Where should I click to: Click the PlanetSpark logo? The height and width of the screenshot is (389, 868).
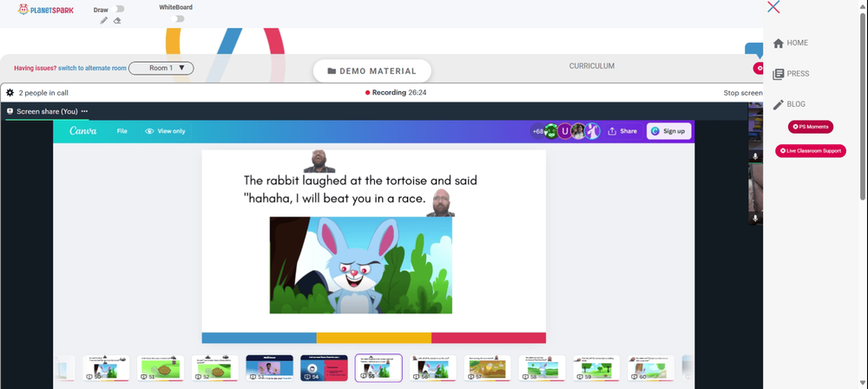click(46, 10)
